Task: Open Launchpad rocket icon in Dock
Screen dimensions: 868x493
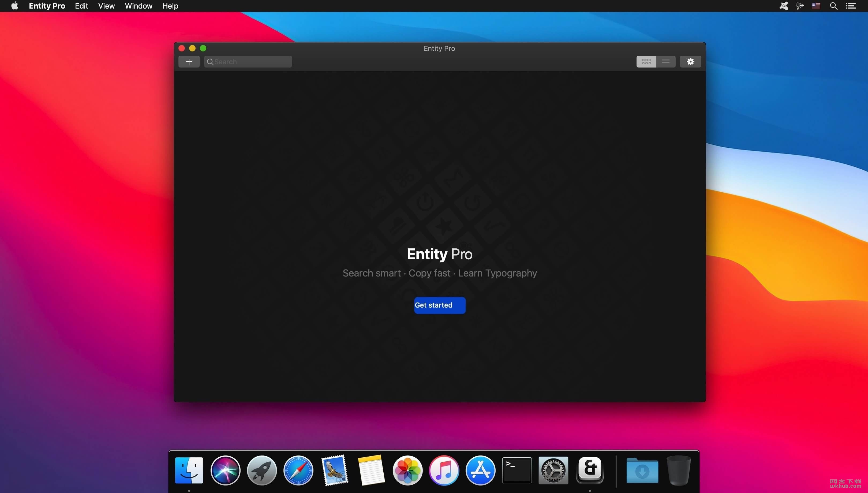Action: pos(262,470)
